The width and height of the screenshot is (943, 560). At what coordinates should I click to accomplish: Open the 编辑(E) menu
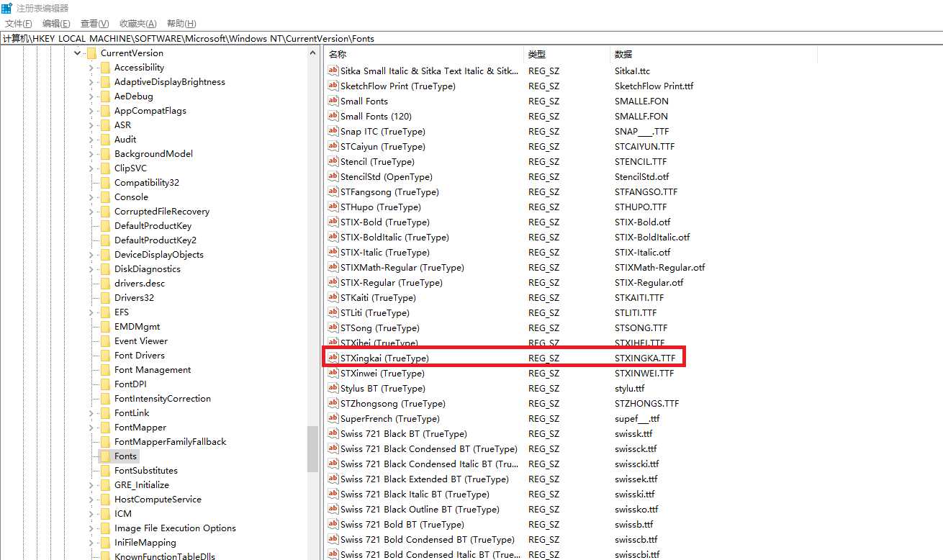click(x=56, y=24)
